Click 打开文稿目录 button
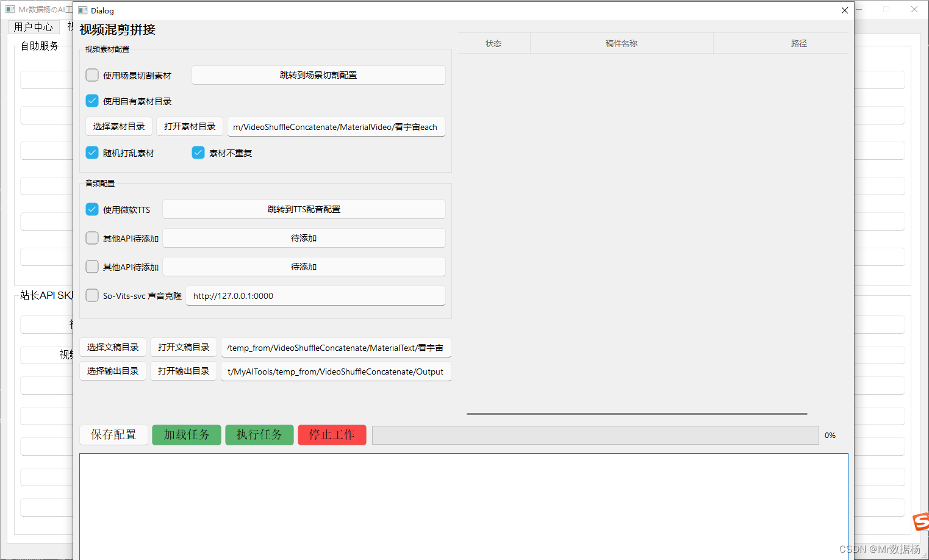This screenshot has width=929, height=560. [184, 347]
